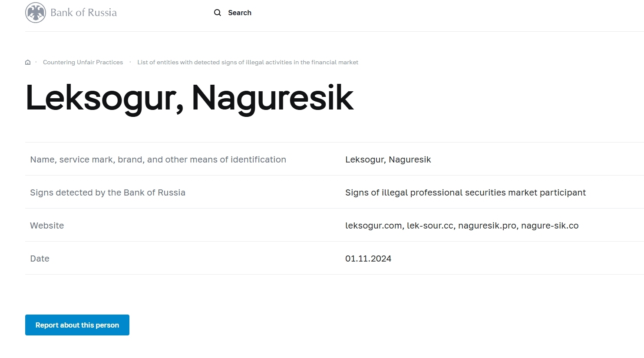The height and width of the screenshot is (358, 644).
Task: Click the 01.11.2024 date value
Action: point(368,259)
